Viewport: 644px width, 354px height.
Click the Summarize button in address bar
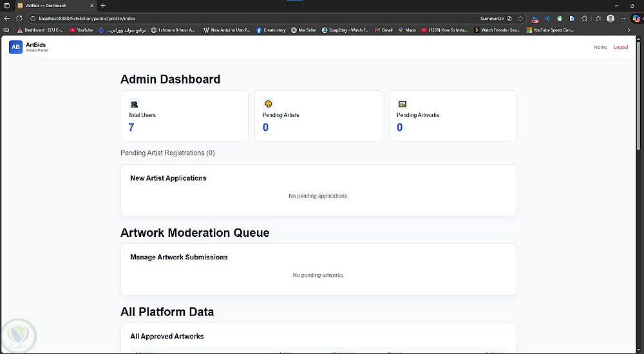click(492, 19)
